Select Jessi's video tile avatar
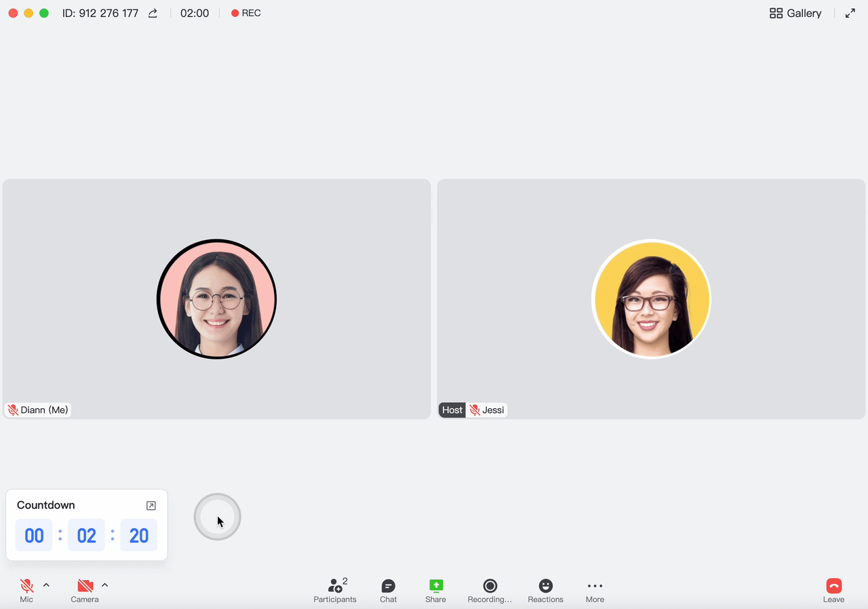The width and height of the screenshot is (868, 609). pyautogui.click(x=651, y=299)
